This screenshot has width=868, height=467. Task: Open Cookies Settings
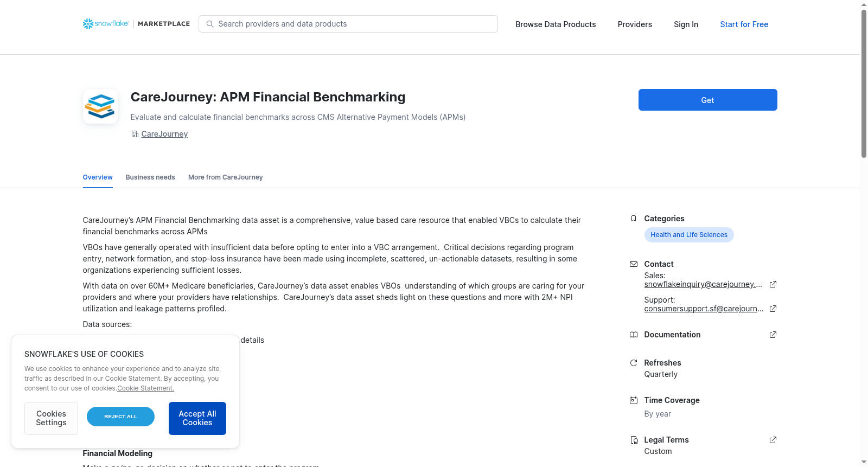pos(51,418)
